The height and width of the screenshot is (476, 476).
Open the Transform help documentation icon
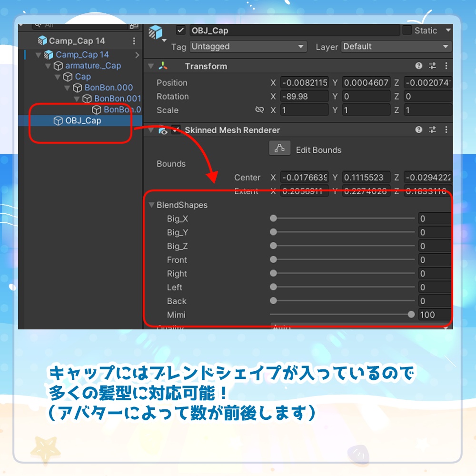[x=419, y=66]
